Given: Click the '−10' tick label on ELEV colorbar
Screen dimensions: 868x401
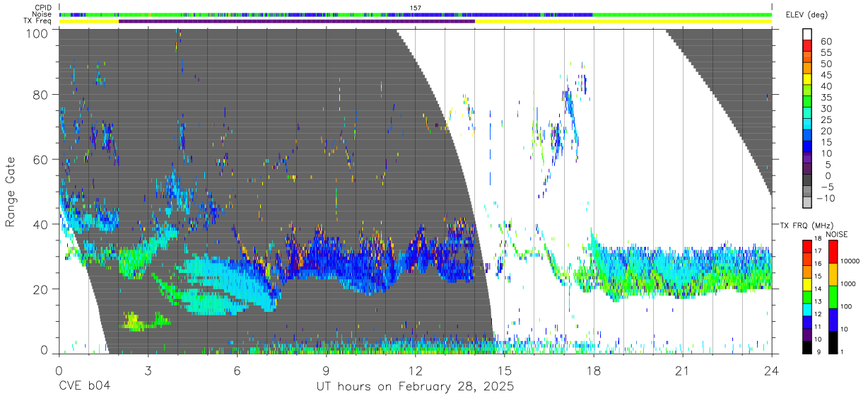Looking at the screenshot, I should click(x=826, y=198).
